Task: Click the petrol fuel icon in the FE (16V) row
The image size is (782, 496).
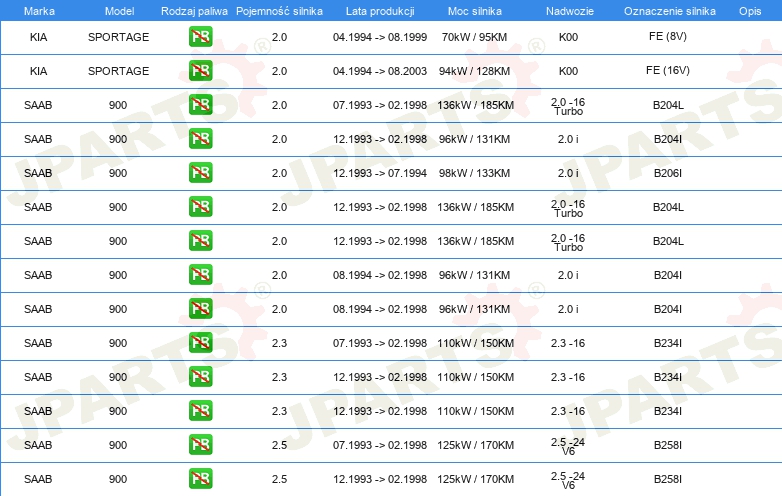Action: 200,70
